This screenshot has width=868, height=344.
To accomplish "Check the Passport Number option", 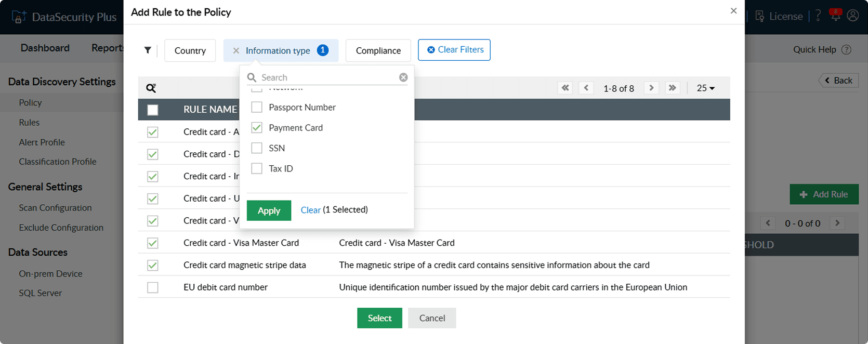I will (x=257, y=108).
